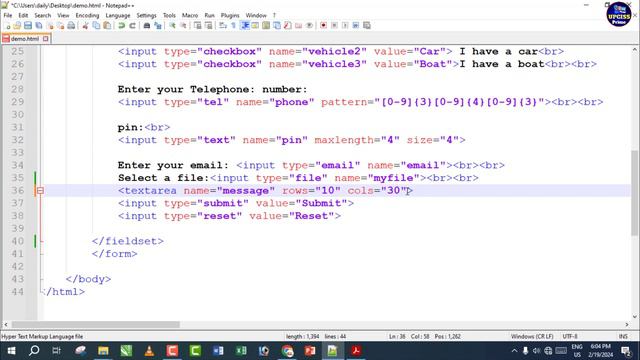Open Google Chrome from the taskbar

click(x=287, y=351)
